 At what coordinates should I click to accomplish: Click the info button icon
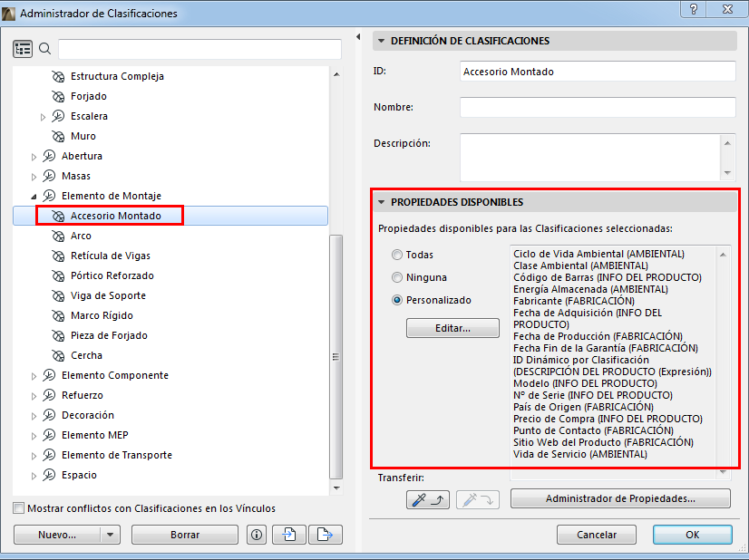click(x=257, y=535)
